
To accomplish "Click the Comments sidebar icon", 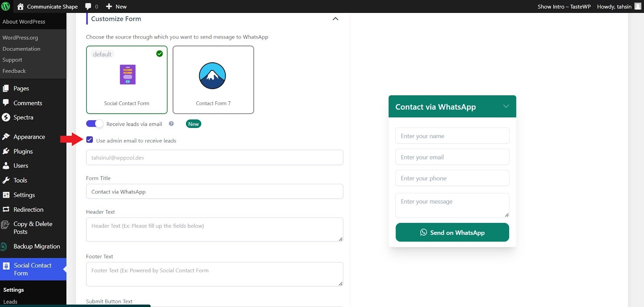I will [6, 103].
